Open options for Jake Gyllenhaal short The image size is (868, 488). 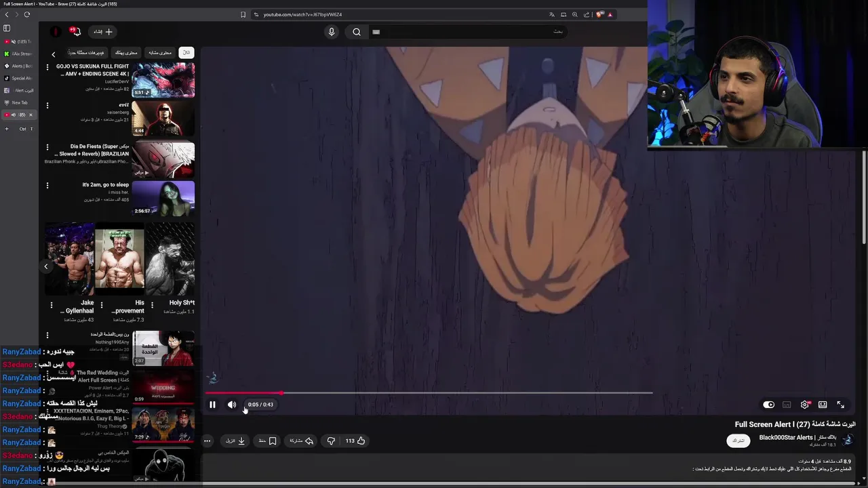tap(52, 305)
